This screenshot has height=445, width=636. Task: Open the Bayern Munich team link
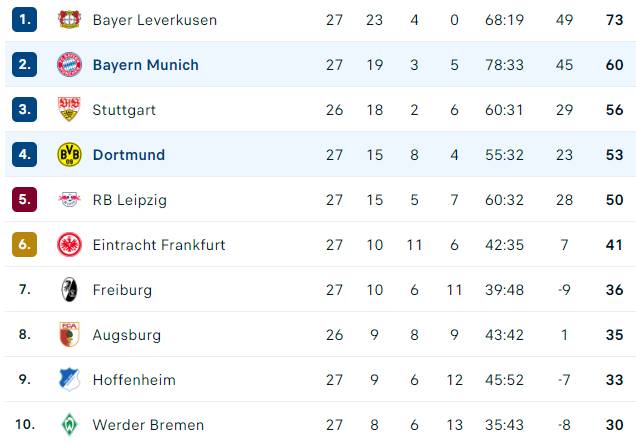[146, 65]
